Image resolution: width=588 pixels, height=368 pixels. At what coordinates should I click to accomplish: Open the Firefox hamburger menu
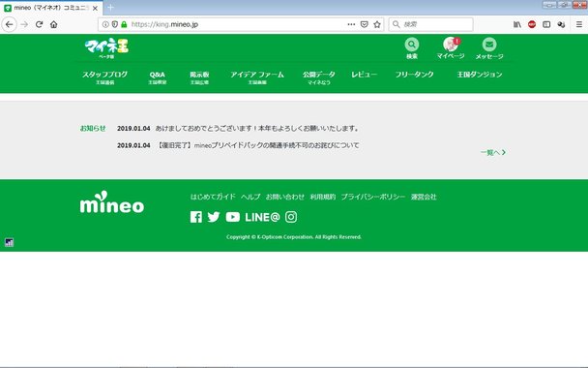(579, 24)
